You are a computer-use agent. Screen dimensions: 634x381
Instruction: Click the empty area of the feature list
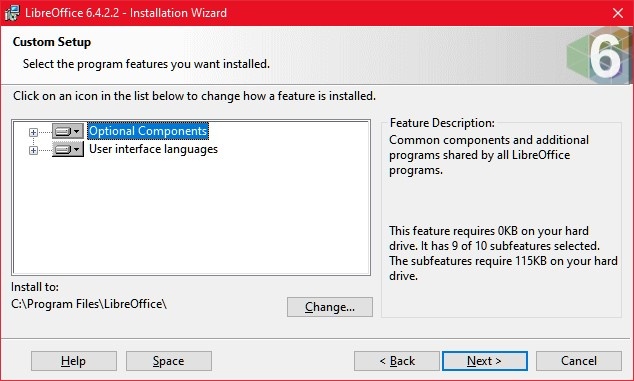point(191,214)
